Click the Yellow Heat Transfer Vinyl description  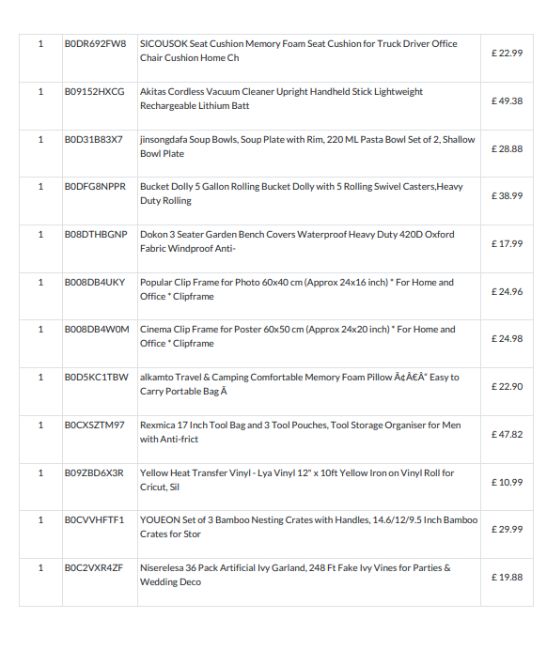click(297, 480)
